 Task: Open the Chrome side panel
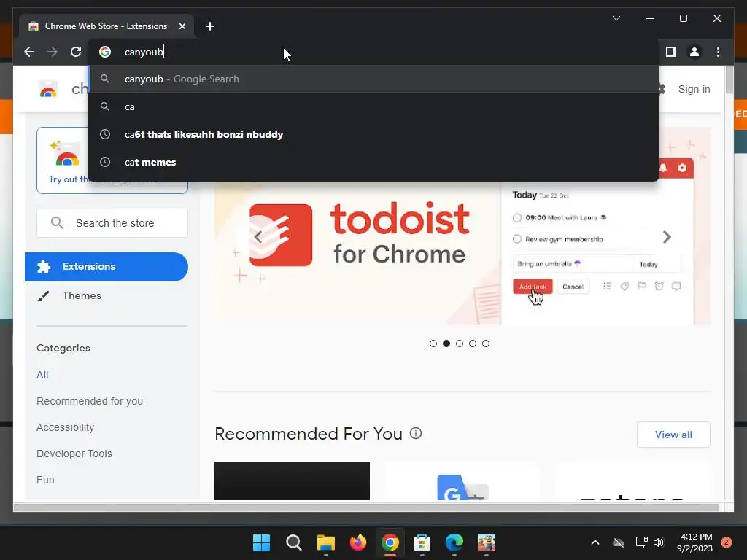pyautogui.click(x=671, y=52)
